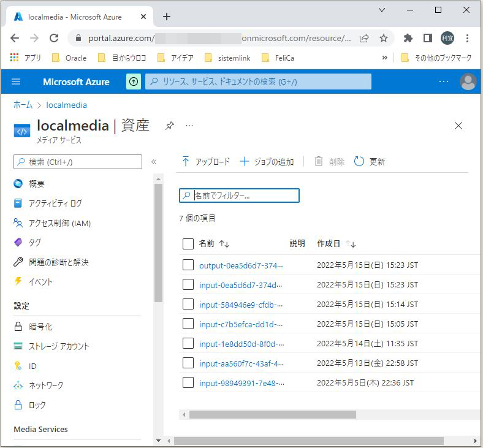This screenshot has height=448, width=483.
Task: Open Activity log (アクティビティ ログ)
Action: coord(55,203)
